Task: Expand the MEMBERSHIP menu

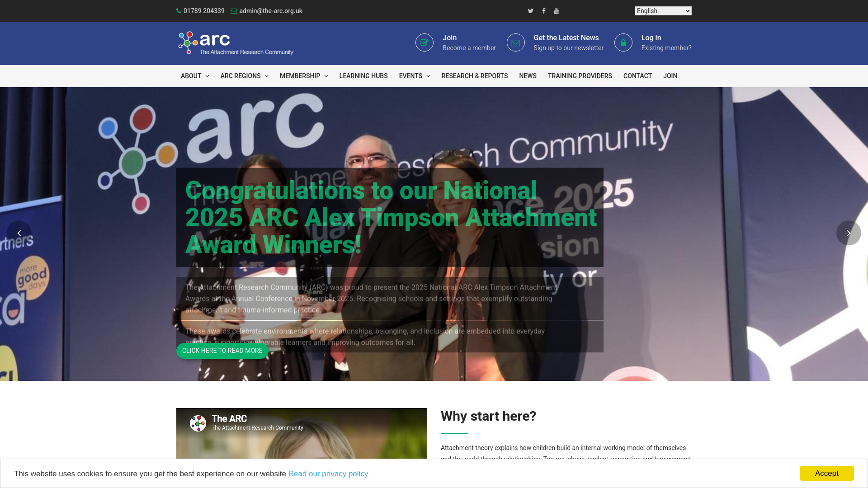Action: [304, 76]
